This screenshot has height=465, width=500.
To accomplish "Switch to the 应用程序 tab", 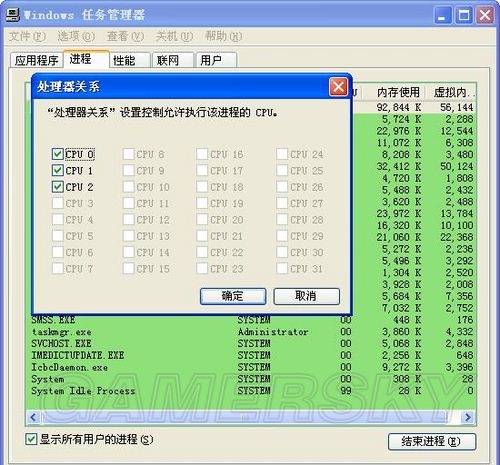I will [36, 60].
